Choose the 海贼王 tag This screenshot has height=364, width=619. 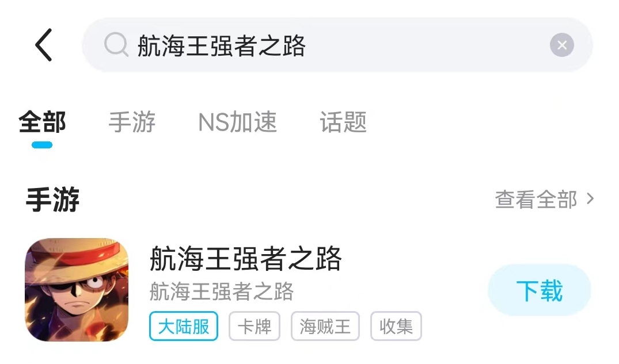tap(325, 327)
